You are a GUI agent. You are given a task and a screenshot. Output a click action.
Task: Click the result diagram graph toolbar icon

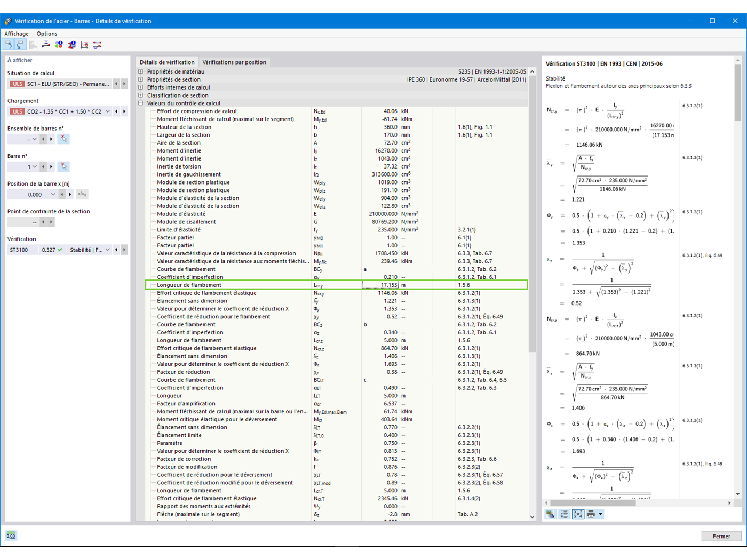click(84, 45)
